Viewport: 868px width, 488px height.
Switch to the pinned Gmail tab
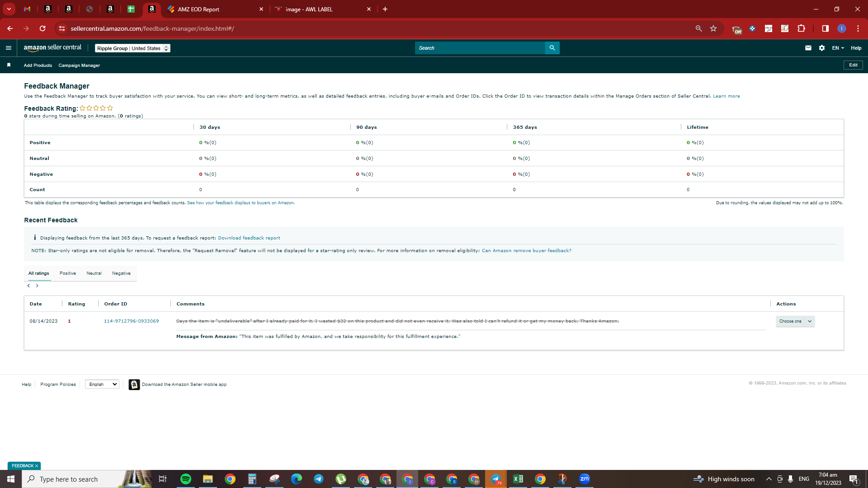27,9
